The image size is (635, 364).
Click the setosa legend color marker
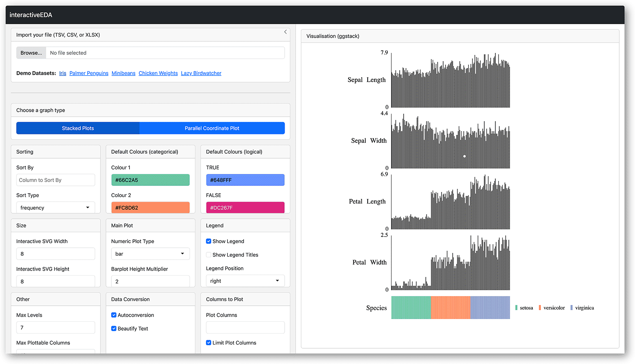coord(516,308)
